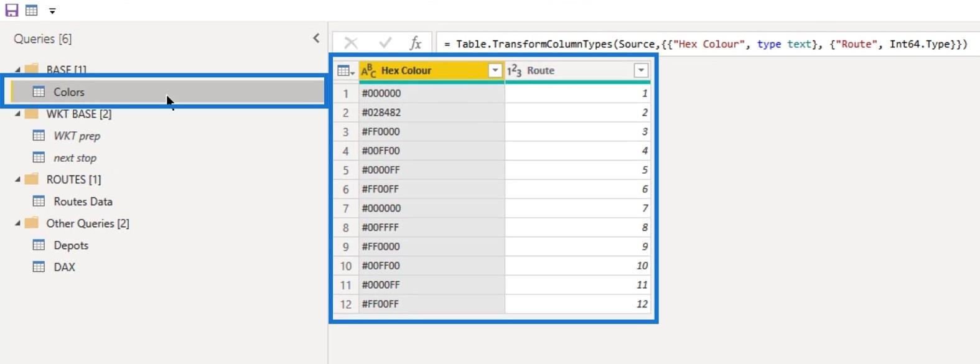Collapse the Other Queries [2] folder group

17,223
